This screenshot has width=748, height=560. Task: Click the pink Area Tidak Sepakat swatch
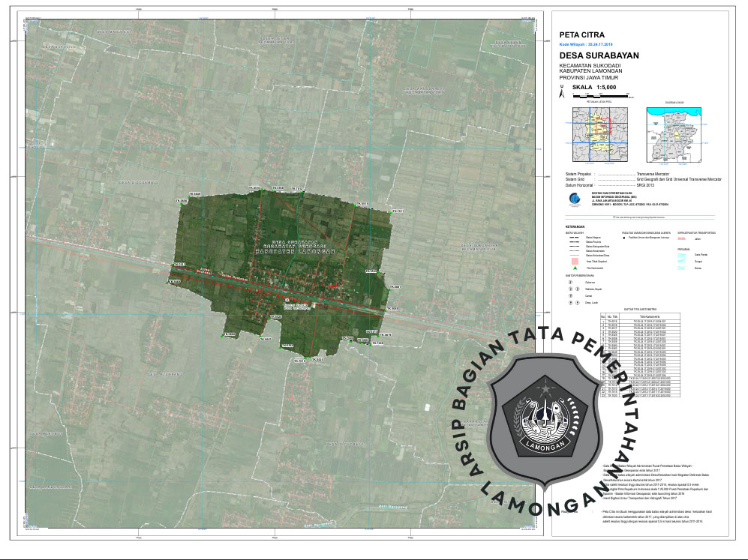[x=575, y=260]
